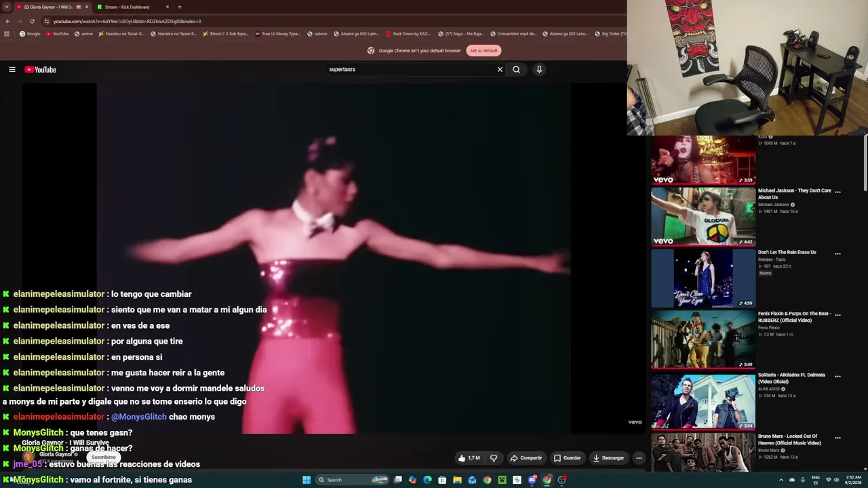Show hidden system tray icons
Image resolution: width=868 pixels, height=488 pixels.
tap(781, 480)
